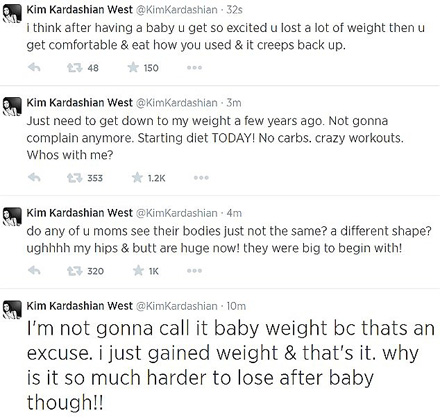The width and height of the screenshot is (440, 420).
Task: Click Kim Kardashian West name on 10m tweet
Action: tap(79, 306)
